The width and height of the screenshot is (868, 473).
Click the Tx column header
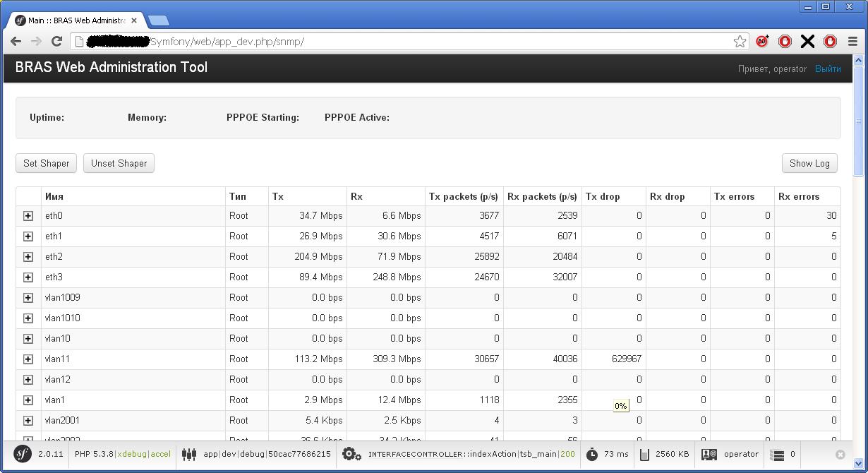pos(307,197)
